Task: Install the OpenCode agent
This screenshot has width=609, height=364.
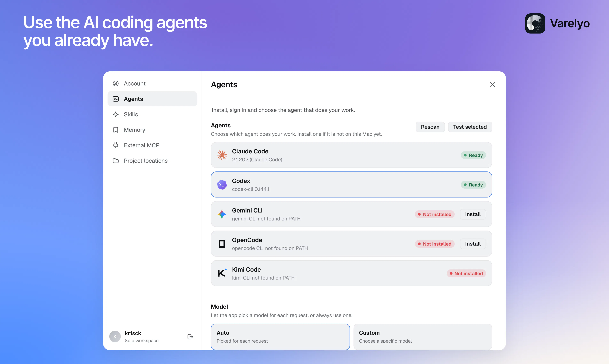Action: tap(473, 244)
